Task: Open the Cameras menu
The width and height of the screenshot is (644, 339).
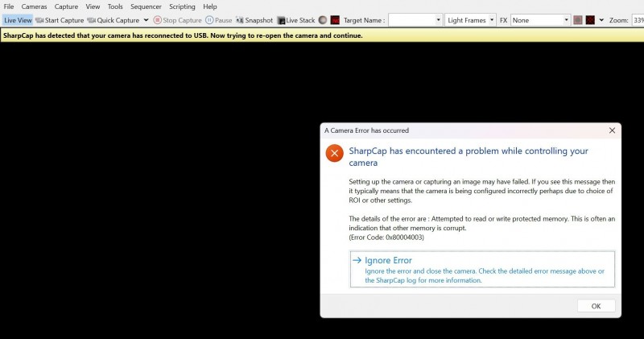Action: point(34,6)
